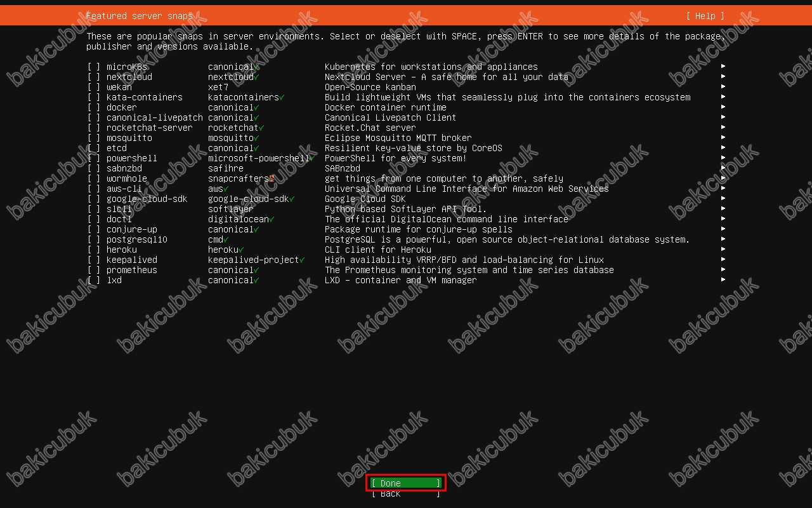The width and height of the screenshot is (812, 508).
Task: Select the doctl snap name
Action: pyautogui.click(x=119, y=219)
